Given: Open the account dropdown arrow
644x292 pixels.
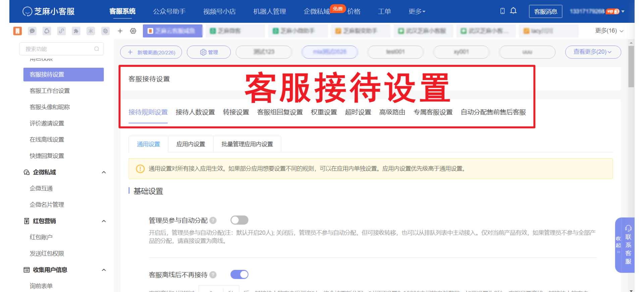Looking at the screenshot, I should pyautogui.click(x=623, y=11).
